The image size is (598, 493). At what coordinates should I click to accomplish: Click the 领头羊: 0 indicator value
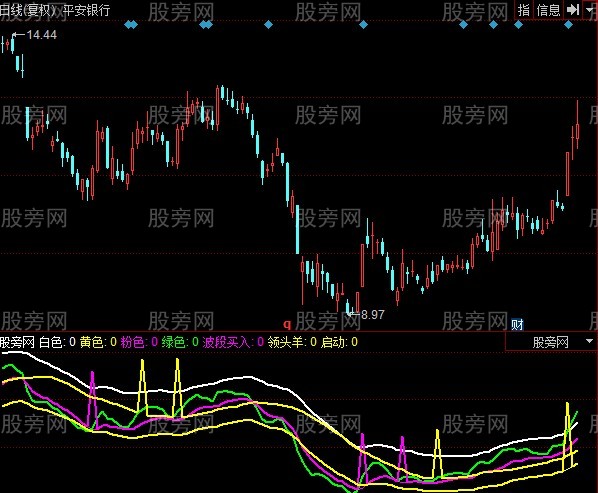(292, 342)
